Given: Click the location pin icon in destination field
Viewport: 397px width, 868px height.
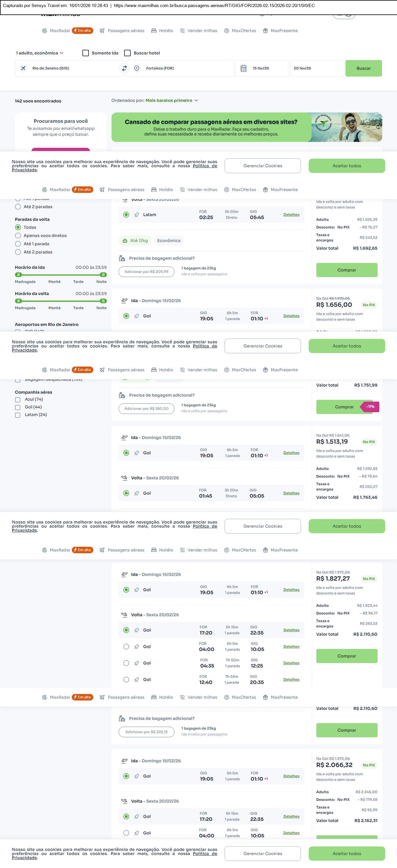Looking at the screenshot, I should pyautogui.click(x=137, y=68).
